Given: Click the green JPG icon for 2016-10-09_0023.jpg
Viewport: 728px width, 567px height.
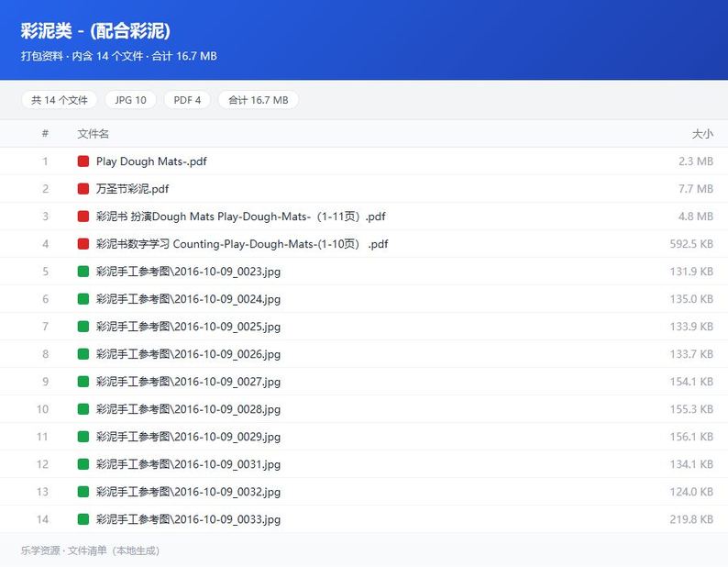Looking at the screenshot, I should (83, 272).
